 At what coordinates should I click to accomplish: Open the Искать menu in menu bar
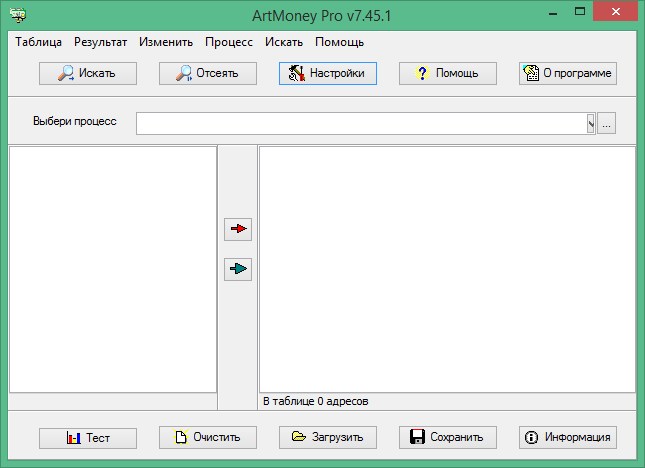284,42
